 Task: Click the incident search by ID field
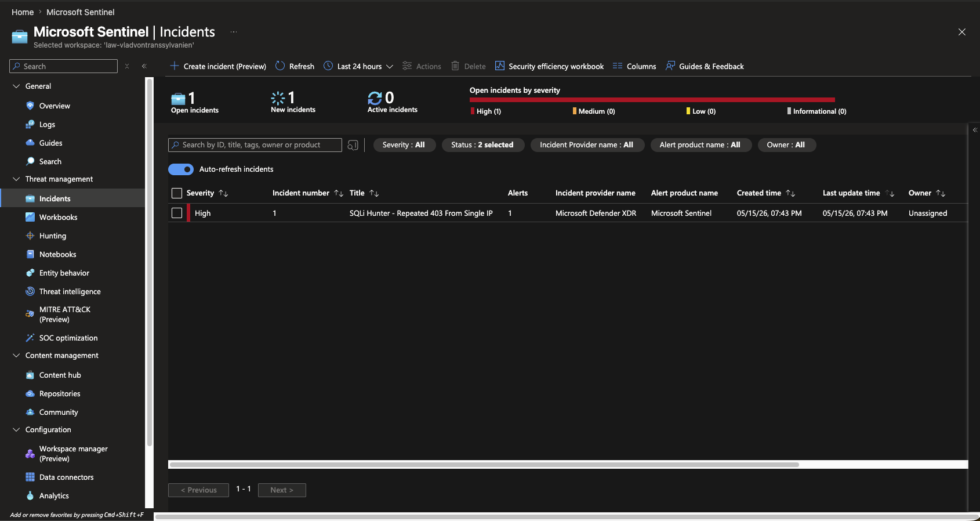[x=255, y=145]
